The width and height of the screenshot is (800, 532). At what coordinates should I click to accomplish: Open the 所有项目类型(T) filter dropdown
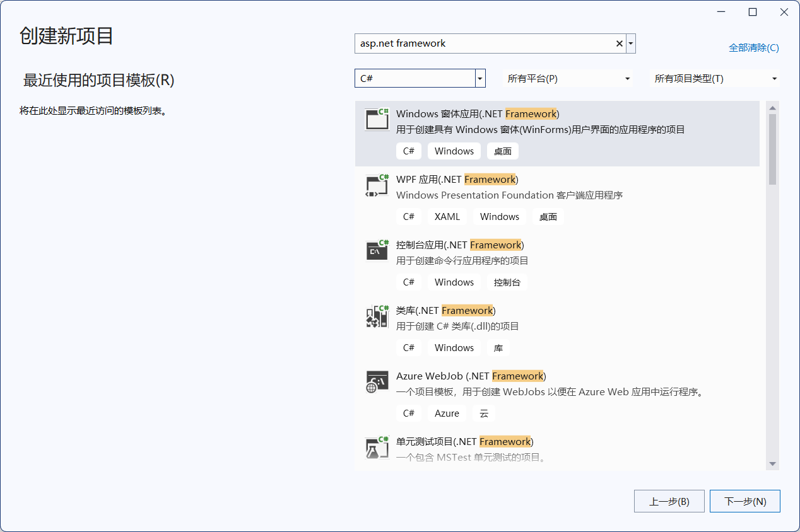click(x=715, y=79)
